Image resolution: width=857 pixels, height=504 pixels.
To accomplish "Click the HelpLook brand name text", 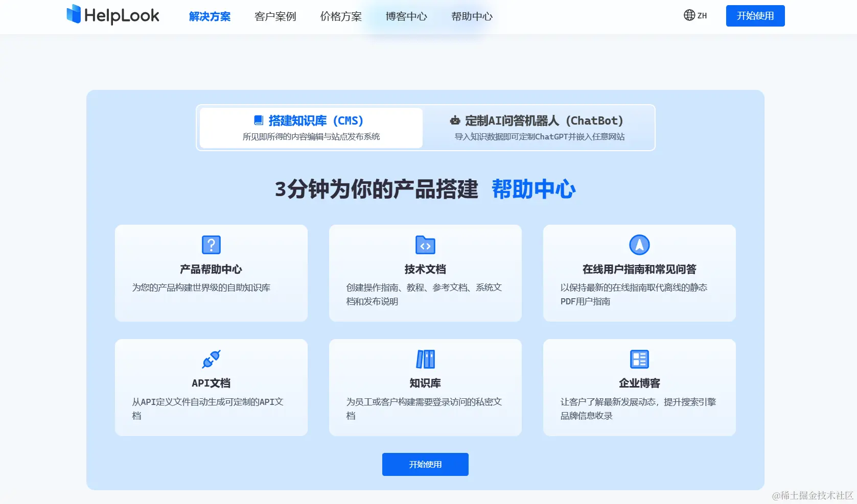I will (x=122, y=15).
